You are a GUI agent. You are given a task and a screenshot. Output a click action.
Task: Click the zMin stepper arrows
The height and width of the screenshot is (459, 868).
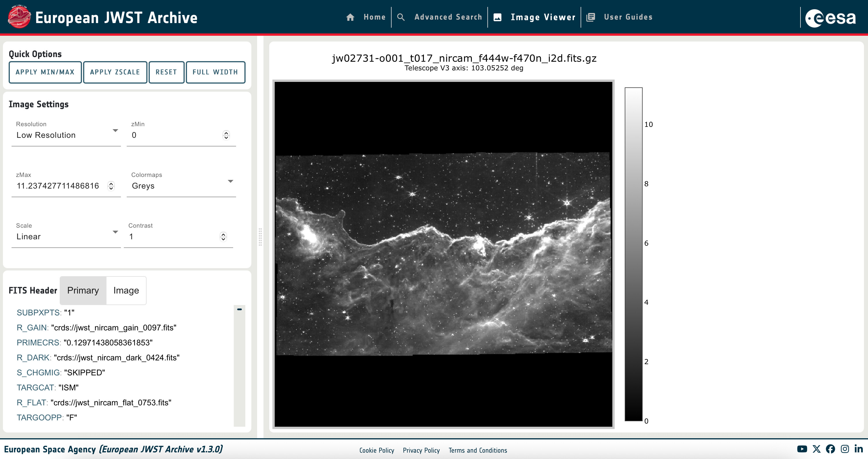[226, 135]
